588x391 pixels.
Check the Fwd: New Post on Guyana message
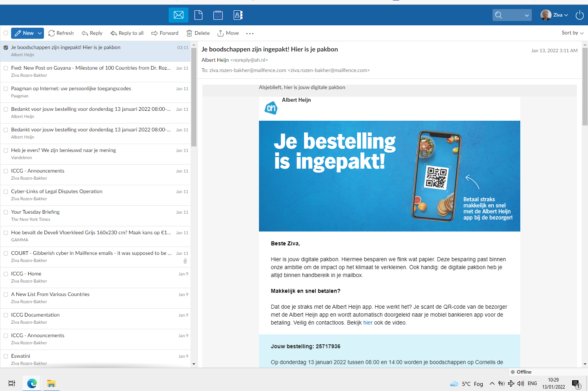[6, 68]
